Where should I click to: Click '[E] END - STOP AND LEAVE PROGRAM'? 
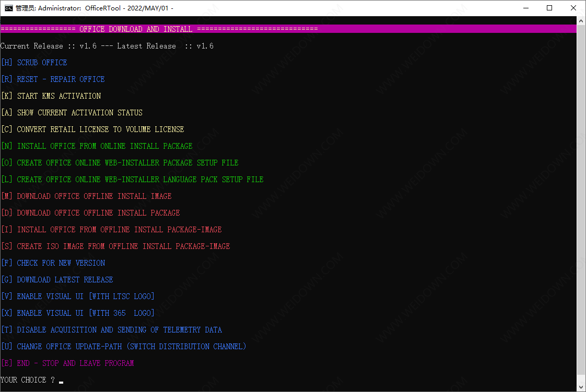(68, 363)
